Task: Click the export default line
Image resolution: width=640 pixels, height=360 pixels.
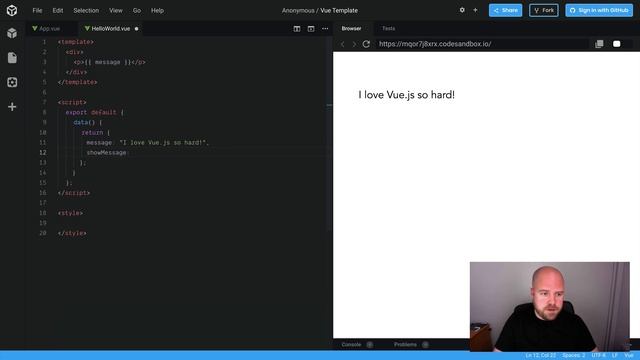Action: (94, 112)
